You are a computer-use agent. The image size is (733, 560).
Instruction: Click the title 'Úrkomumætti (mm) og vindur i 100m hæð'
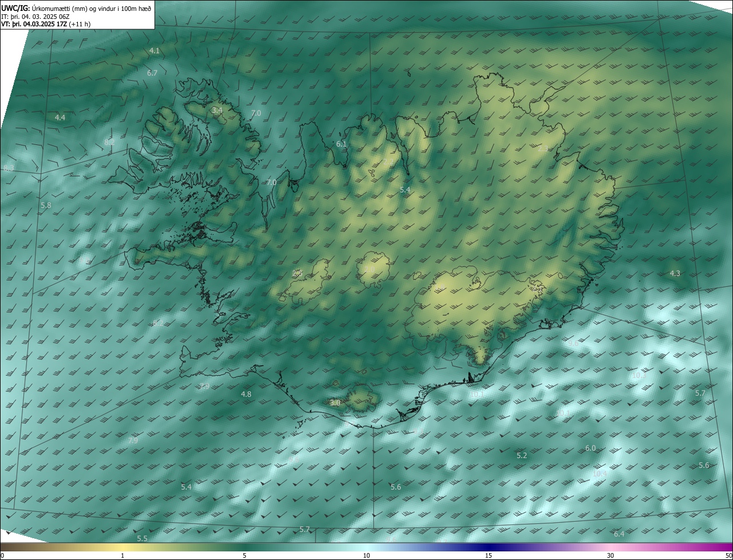pyautogui.click(x=92, y=8)
